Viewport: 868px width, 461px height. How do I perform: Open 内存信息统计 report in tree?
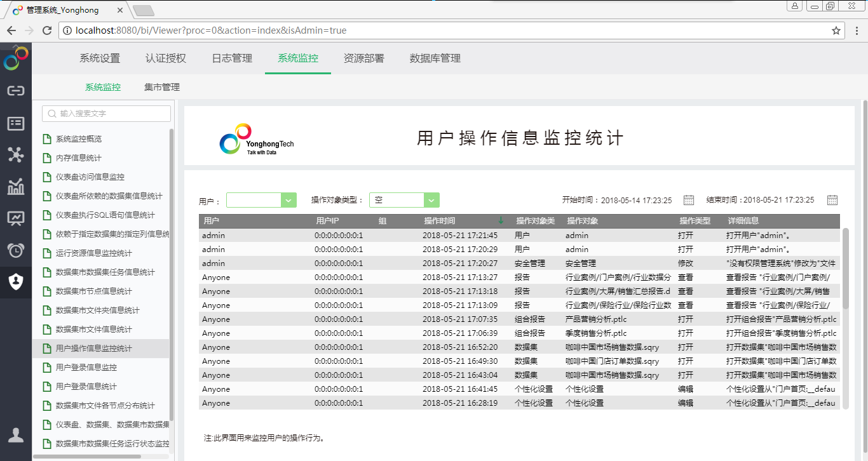[x=79, y=158]
